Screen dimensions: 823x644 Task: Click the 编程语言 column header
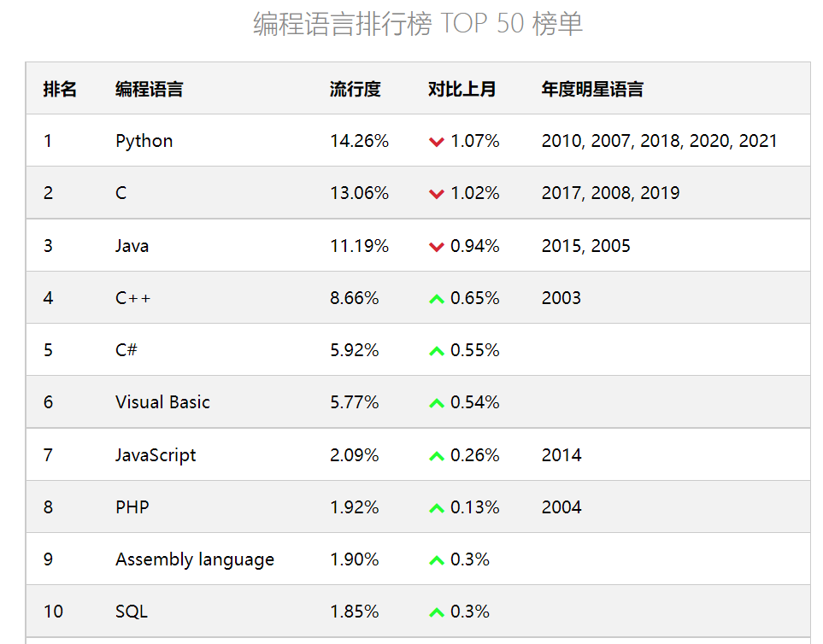[x=149, y=89]
